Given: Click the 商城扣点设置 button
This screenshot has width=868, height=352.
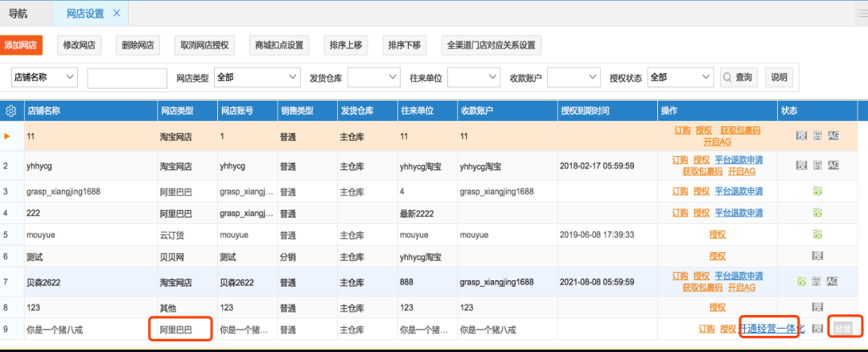Looking at the screenshot, I should [279, 45].
